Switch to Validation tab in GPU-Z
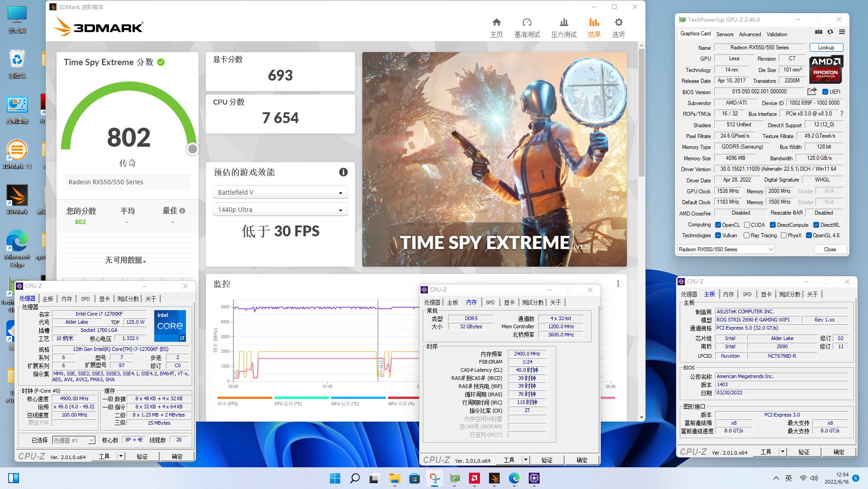The height and width of the screenshot is (489, 868). pos(777,34)
